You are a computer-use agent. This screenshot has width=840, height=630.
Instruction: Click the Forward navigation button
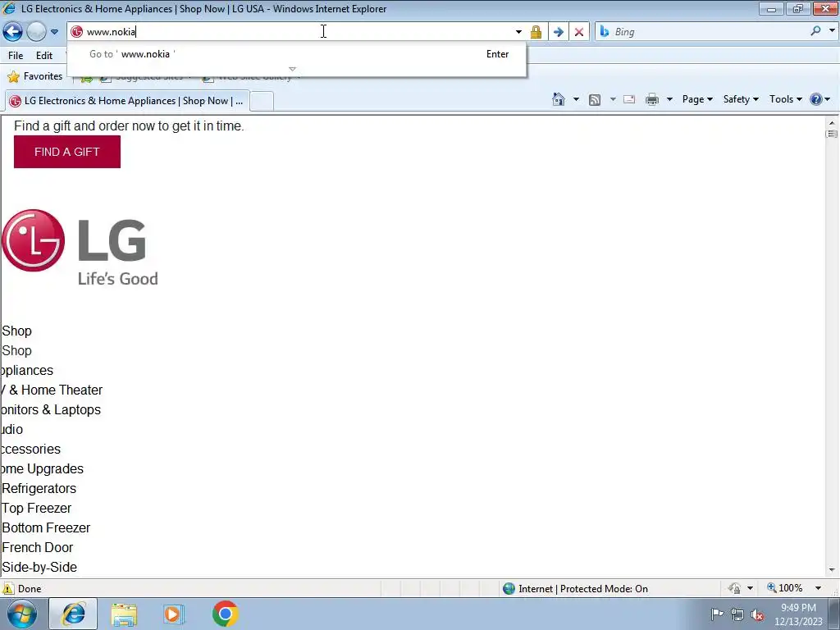pyautogui.click(x=36, y=32)
